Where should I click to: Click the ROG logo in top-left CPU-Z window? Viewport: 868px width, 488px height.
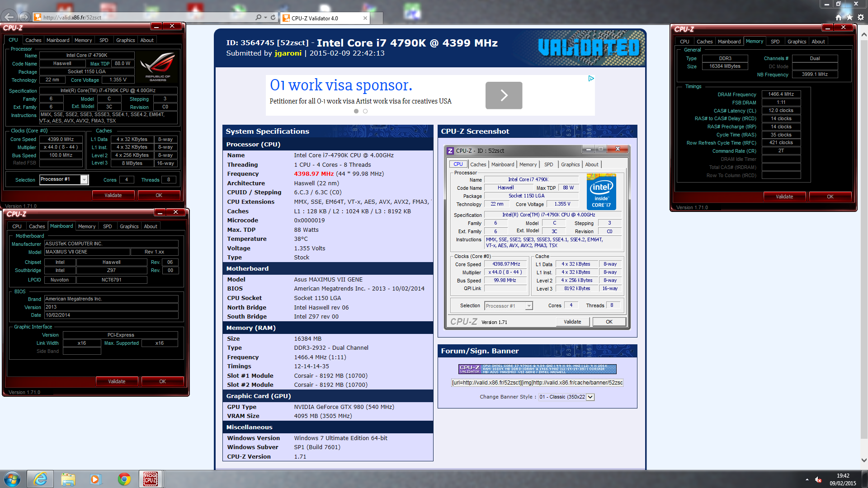[158, 67]
